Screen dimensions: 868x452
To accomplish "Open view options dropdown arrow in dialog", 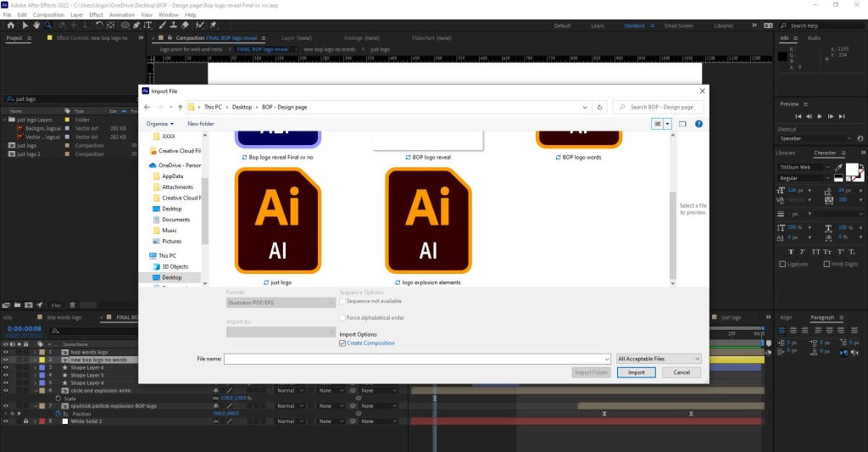I will click(x=668, y=124).
